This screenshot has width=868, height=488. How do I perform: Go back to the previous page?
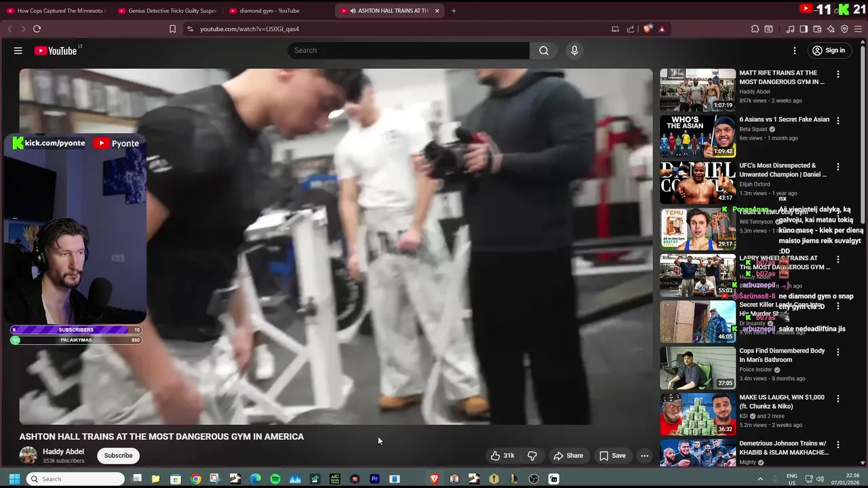(9, 29)
